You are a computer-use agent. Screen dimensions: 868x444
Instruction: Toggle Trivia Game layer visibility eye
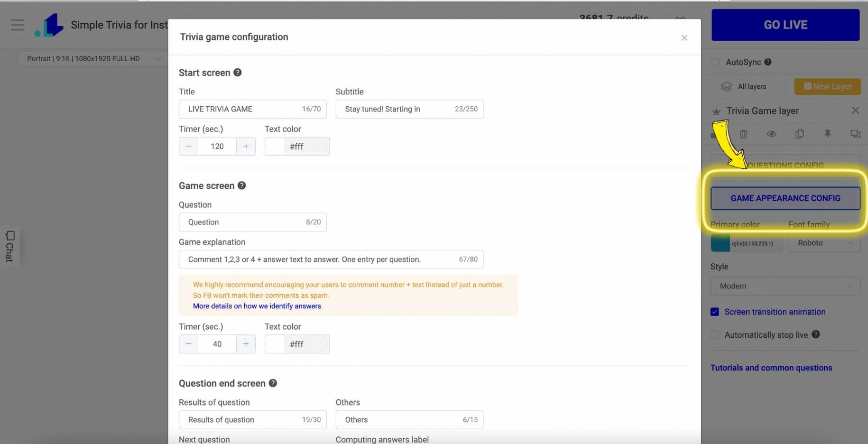[772, 134]
